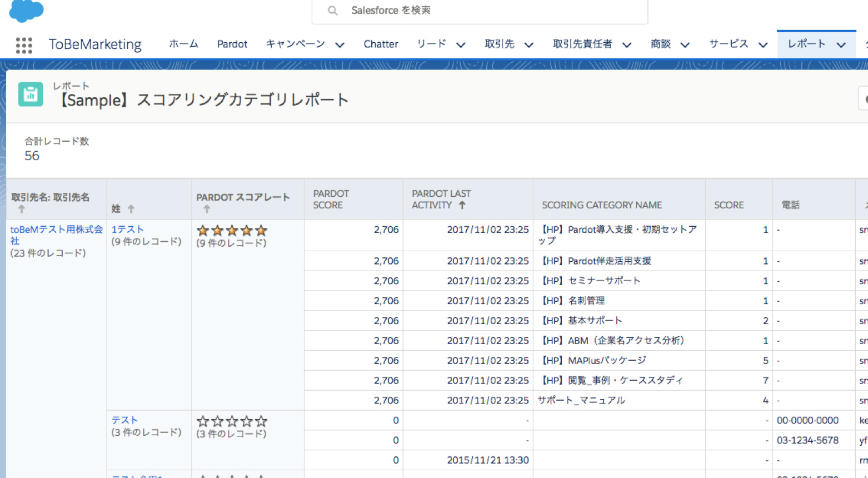Sort by 取引先名 column arrow

22,209
